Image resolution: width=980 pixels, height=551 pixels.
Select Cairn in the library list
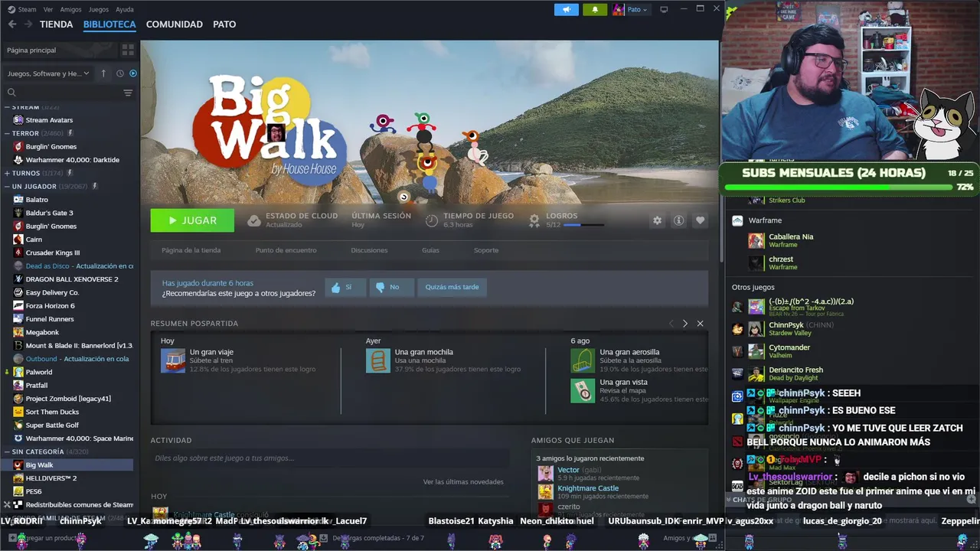[34, 240]
